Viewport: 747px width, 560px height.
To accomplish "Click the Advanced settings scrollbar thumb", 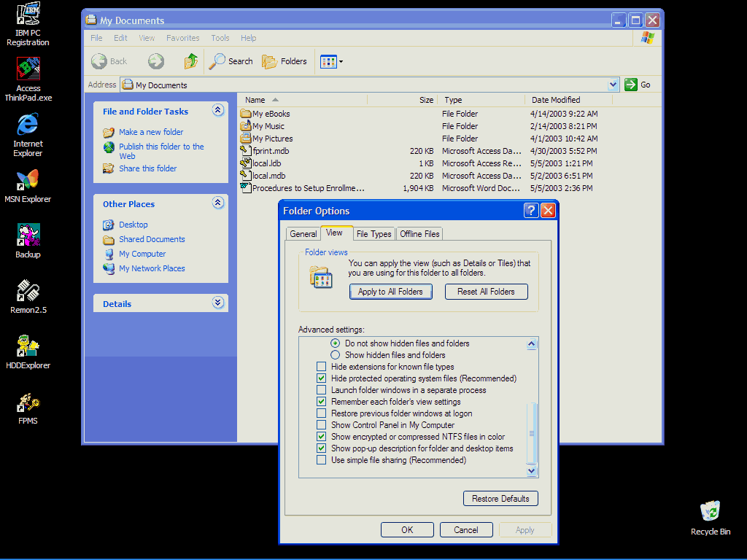I will (532, 433).
